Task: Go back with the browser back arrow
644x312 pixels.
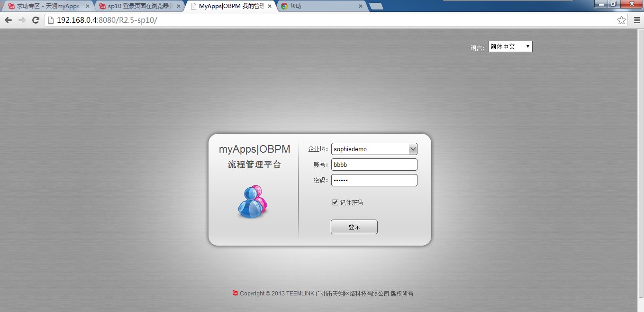Action: pos(8,20)
